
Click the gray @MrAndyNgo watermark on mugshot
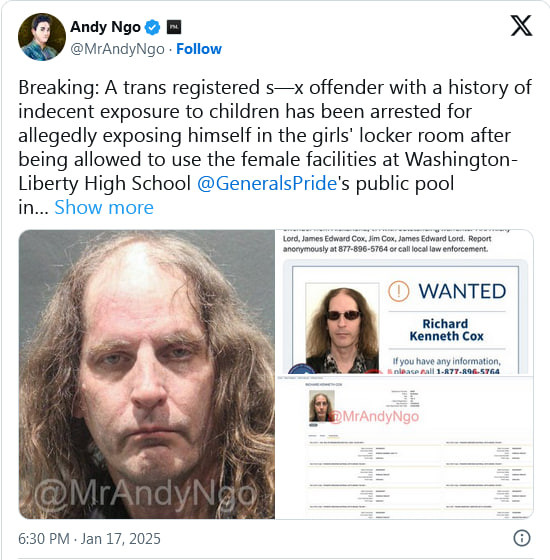146,495
